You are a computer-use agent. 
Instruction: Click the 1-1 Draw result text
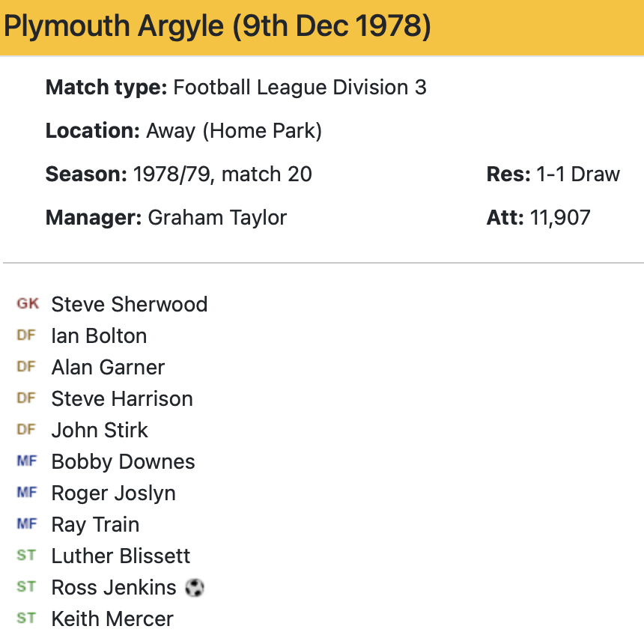pyautogui.click(x=577, y=174)
